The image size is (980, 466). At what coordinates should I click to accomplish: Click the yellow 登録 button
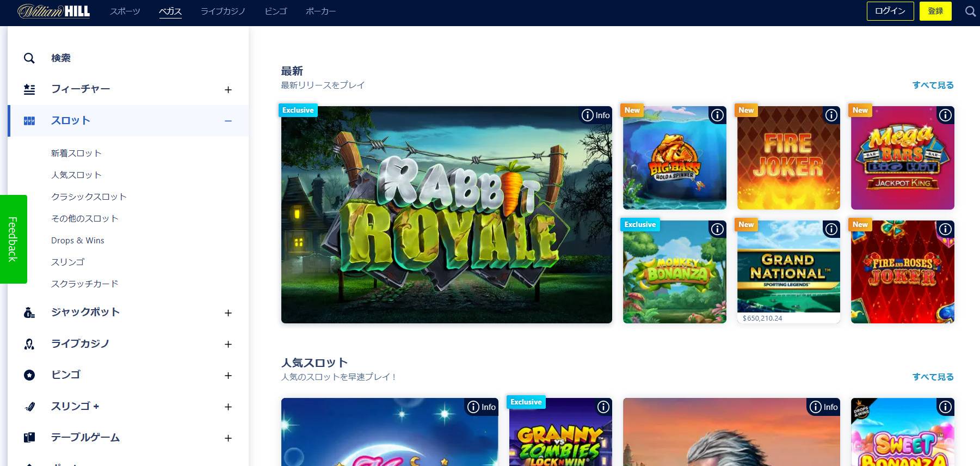[935, 11]
